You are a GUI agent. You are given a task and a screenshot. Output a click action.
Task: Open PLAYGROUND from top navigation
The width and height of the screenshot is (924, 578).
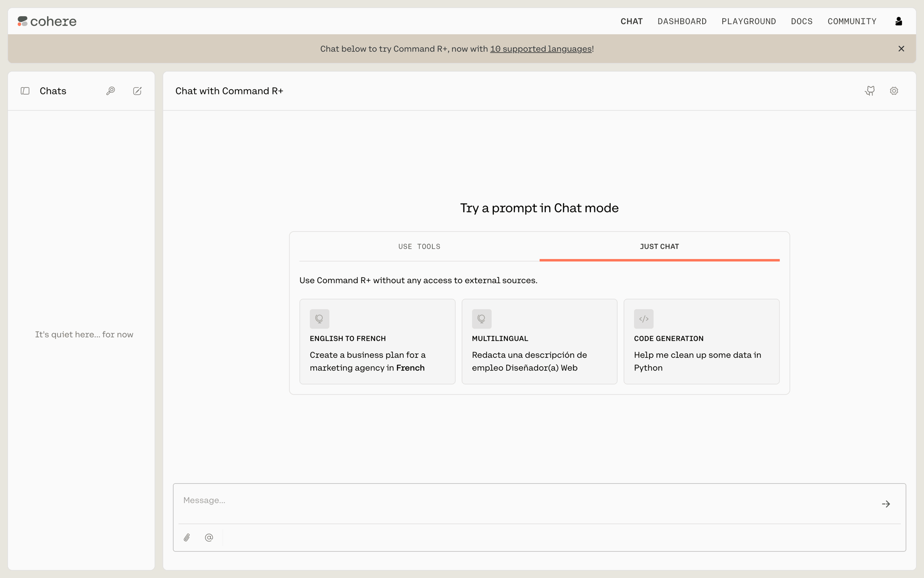(749, 21)
